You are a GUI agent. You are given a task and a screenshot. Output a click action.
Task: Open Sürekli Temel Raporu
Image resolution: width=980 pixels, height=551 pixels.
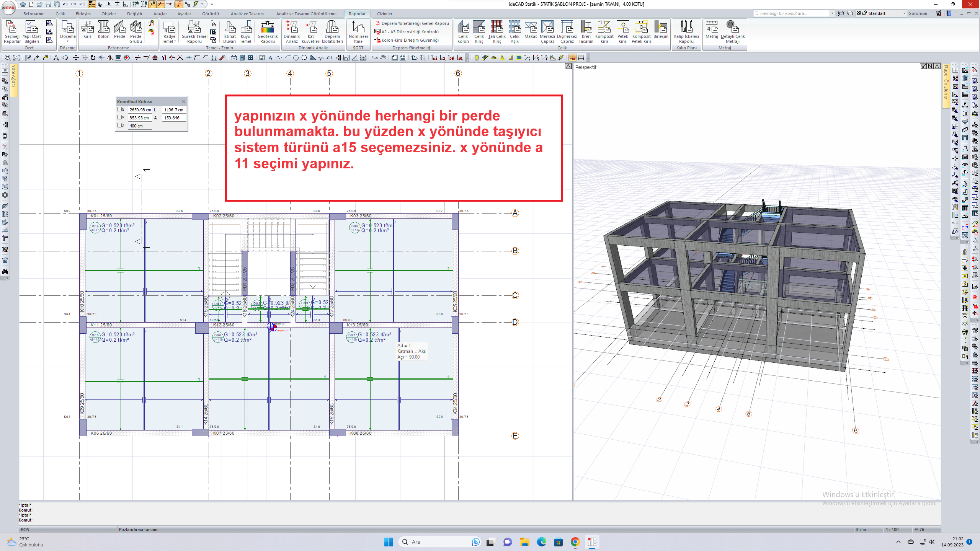click(194, 32)
